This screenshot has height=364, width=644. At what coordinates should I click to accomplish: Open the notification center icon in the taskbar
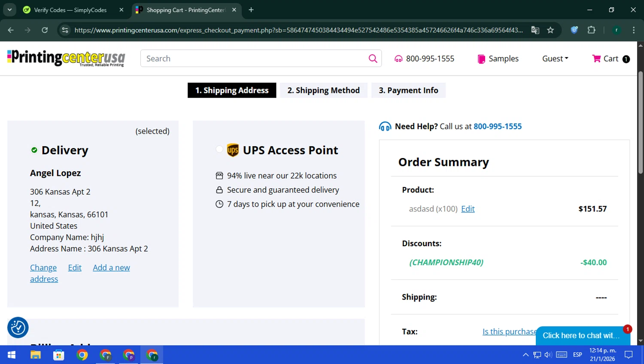pos(629,355)
